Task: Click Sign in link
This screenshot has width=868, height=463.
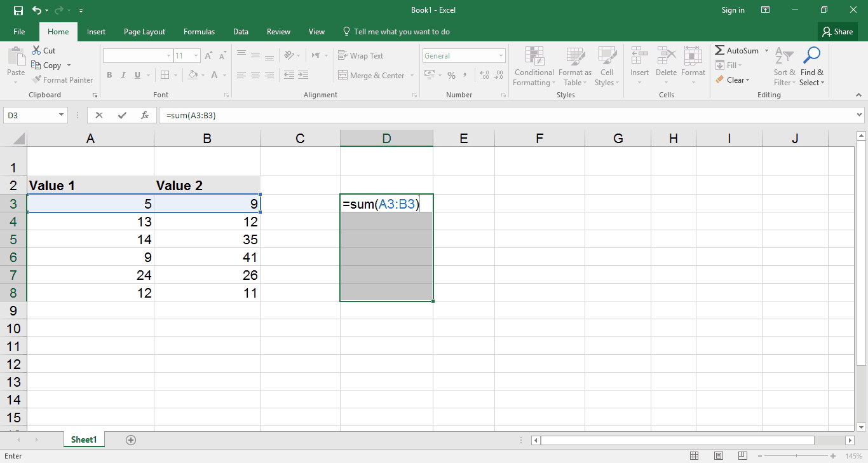Action: coord(733,10)
